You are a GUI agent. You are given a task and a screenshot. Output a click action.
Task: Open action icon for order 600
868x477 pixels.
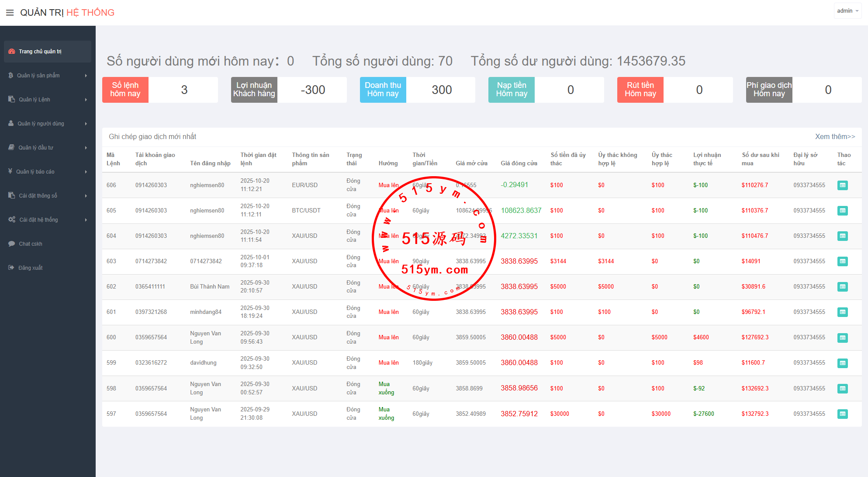pyautogui.click(x=842, y=338)
